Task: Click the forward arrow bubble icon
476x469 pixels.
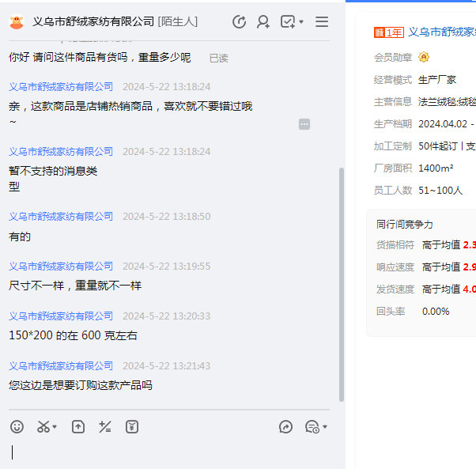Action: click(x=285, y=427)
